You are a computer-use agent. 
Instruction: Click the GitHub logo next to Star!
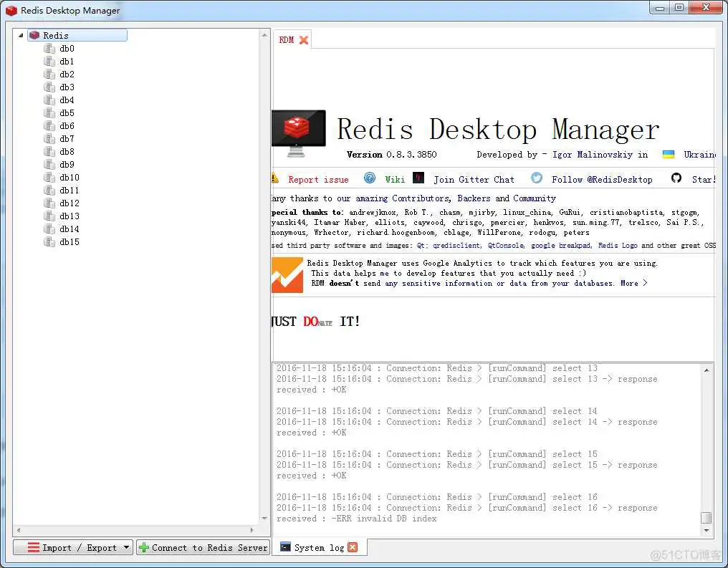(676, 178)
